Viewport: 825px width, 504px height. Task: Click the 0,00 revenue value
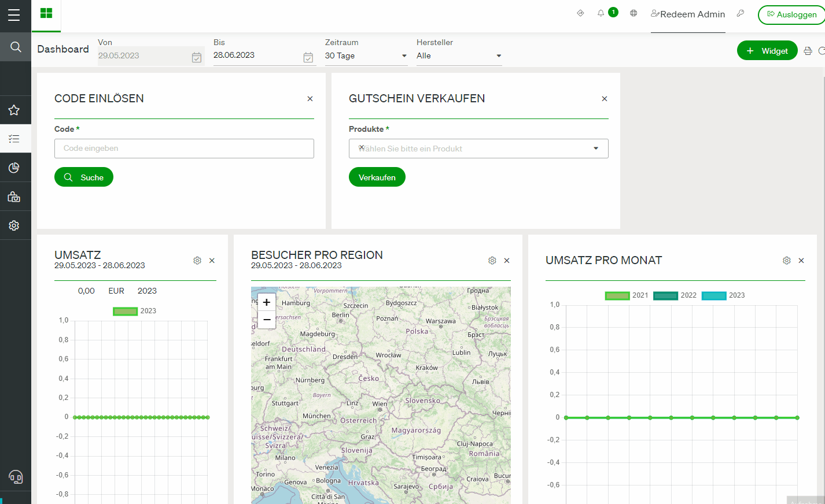click(86, 291)
